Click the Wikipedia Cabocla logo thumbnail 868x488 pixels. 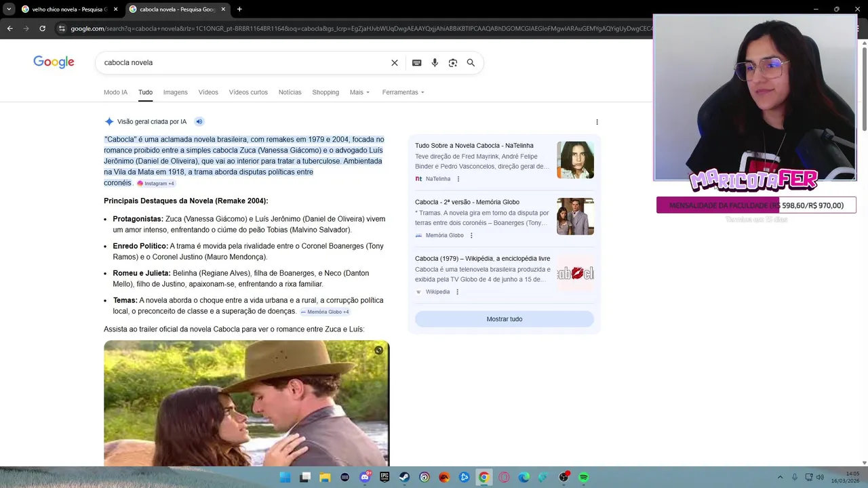point(575,273)
